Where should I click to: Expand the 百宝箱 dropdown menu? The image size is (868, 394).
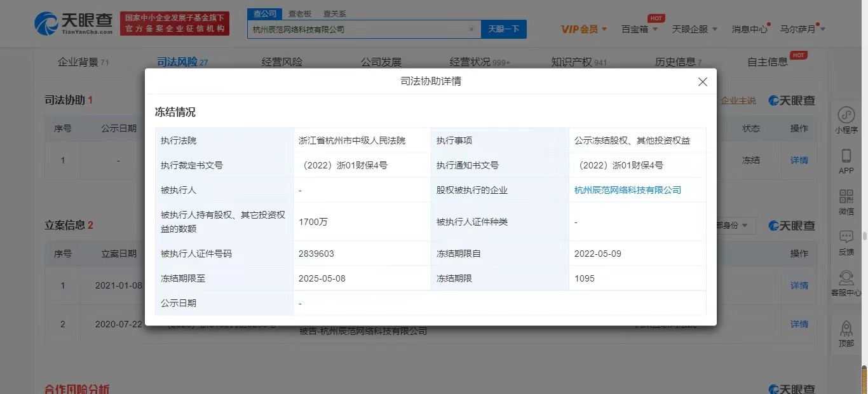point(639,29)
